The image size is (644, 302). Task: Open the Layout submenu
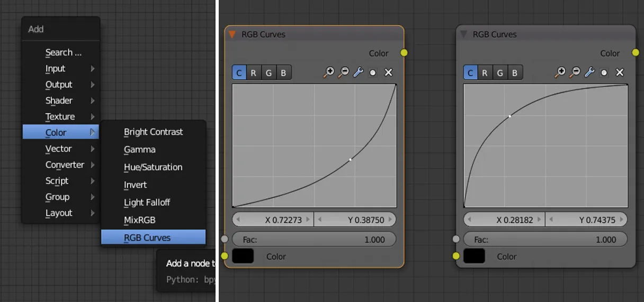(x=61, y=213)
